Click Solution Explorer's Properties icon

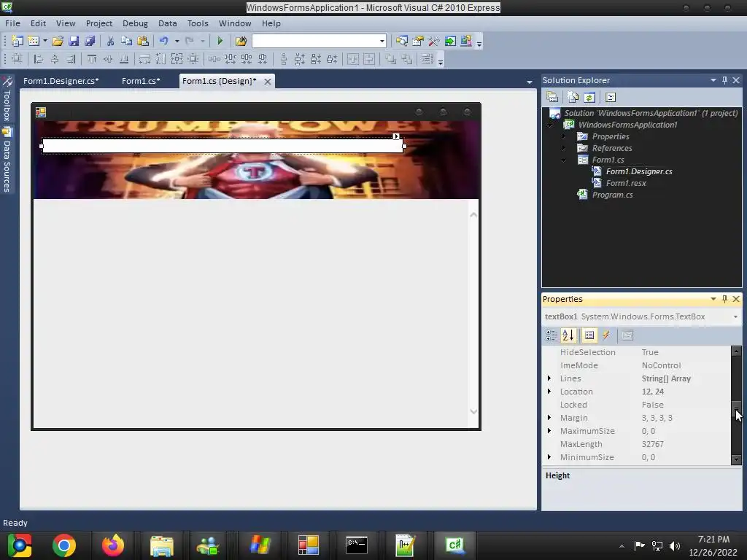point(552,97)
